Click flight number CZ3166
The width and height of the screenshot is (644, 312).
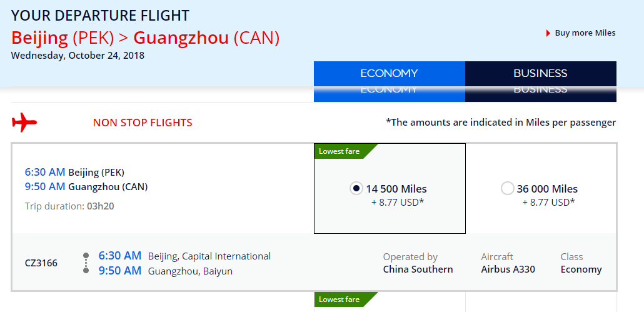point(41,263)
